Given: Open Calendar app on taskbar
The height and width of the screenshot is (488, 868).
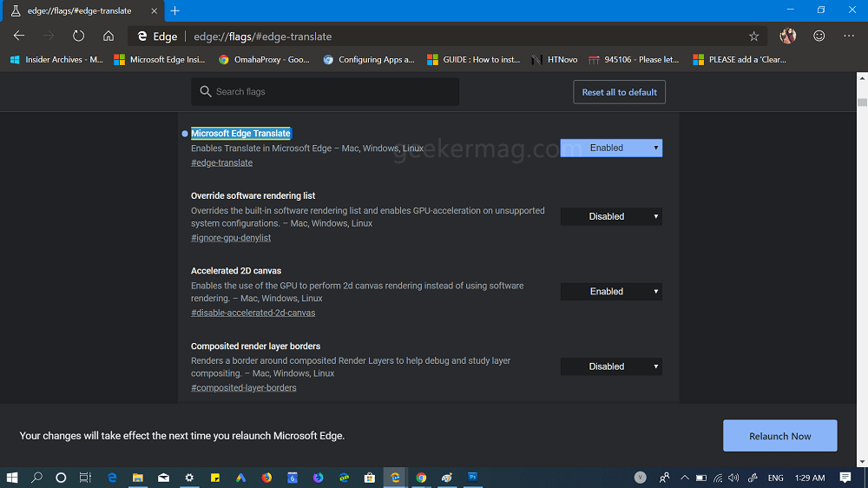Looking at the screenshot, I should pos(293,478).
